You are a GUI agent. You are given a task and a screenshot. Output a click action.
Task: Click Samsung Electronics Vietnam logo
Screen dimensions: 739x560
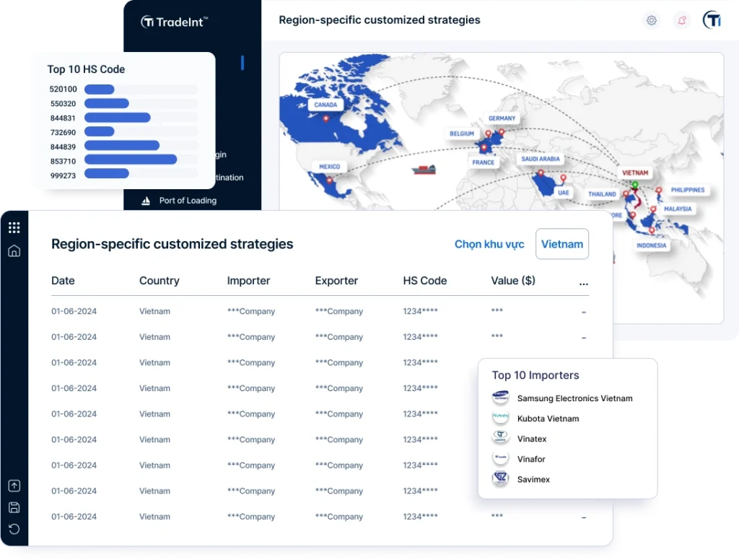(501, 398)
